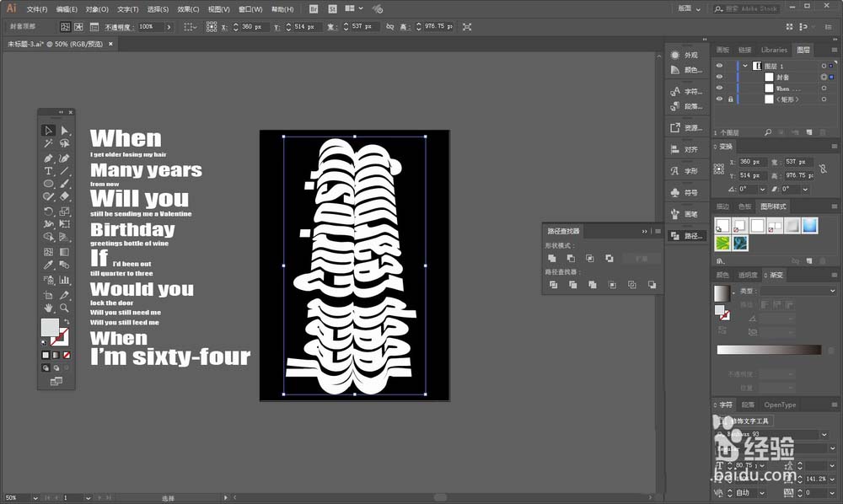This screenshot has height=504, width=843.
Task: Activate the Rotate tool
Action: click(48, 212)
